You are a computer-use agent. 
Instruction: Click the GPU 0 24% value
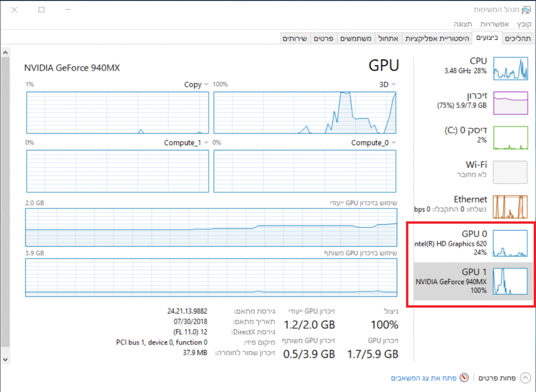pyautogui.click(x=480, y=253)
